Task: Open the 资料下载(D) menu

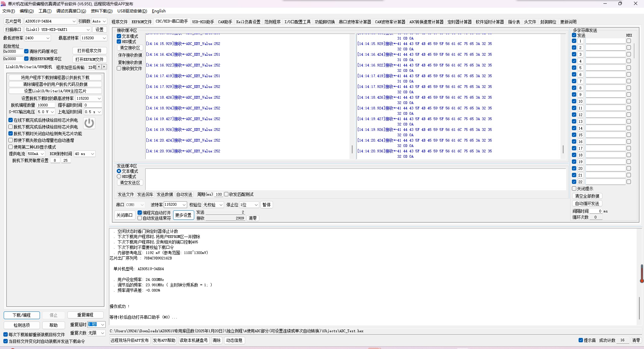Action: [102, 11]
